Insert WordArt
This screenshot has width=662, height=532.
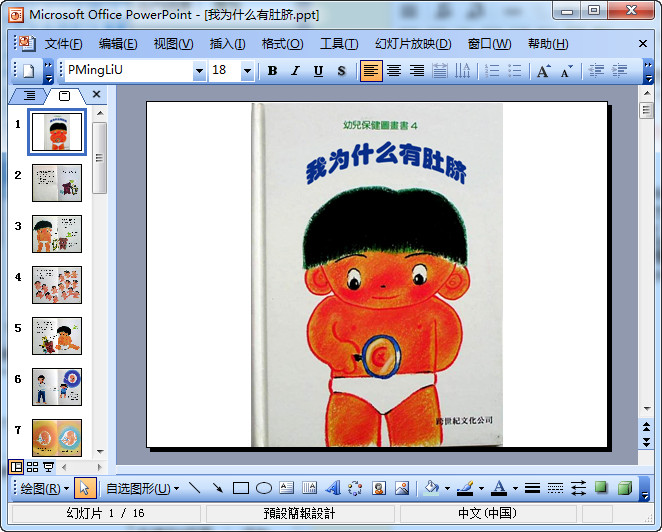click(333, 489)
